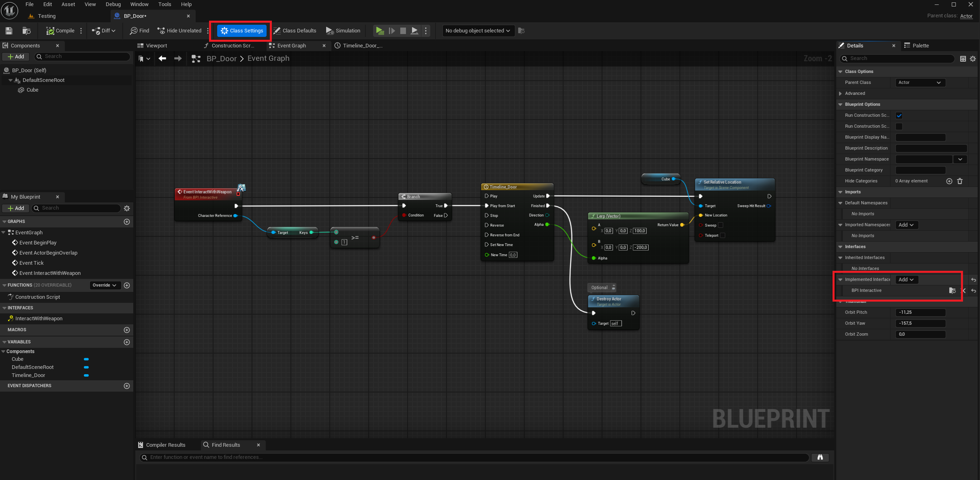Click the find-in-all-blueprints binoculars icon
Image resolution: width=980 pixels, height=480 pixels.
[820, 457]
